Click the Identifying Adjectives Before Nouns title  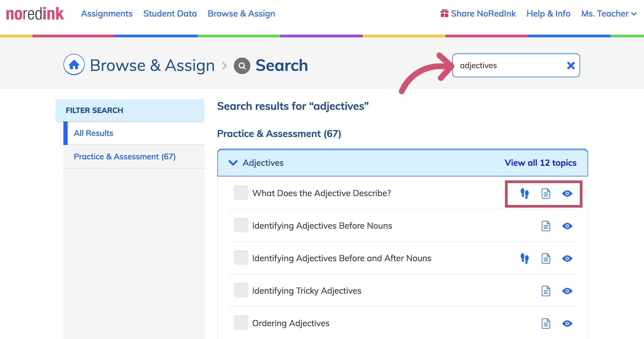pyautogui.click(x=322, y=226)
